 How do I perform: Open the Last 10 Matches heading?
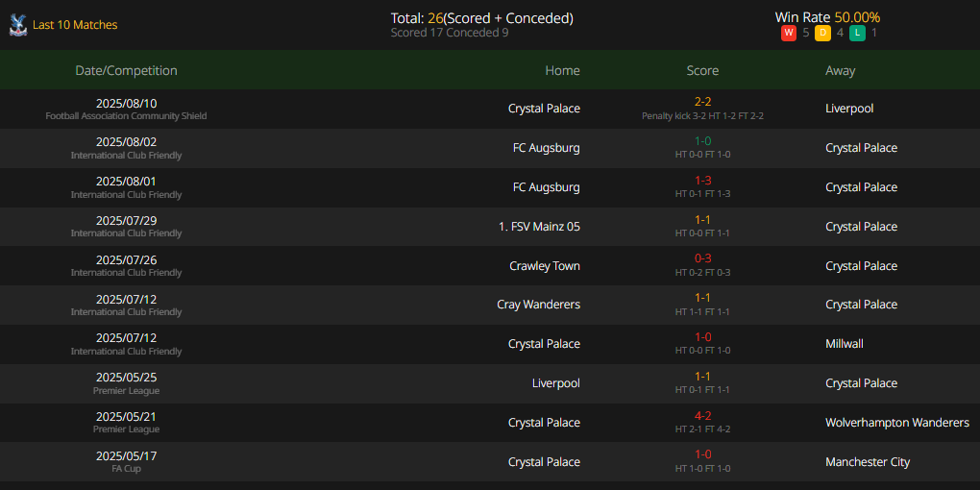click(75, 25)
